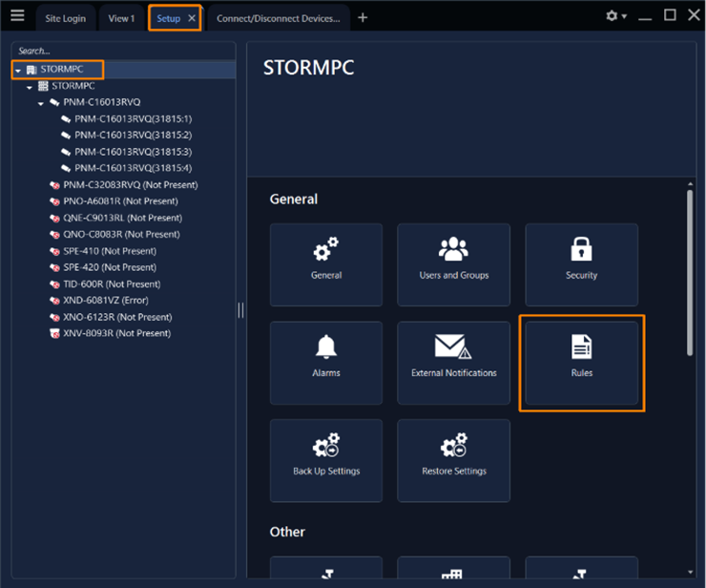Open the External Notifications envelope tile

(x=454, y=363)
